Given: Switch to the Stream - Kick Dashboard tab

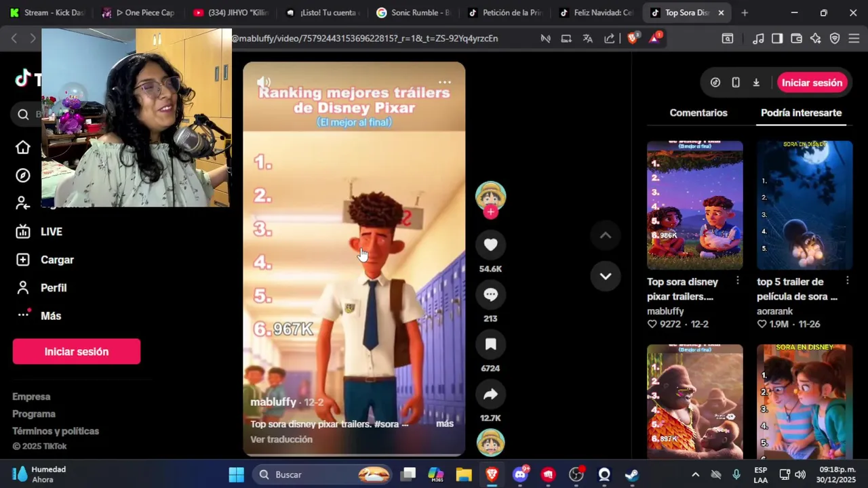Looking at the screenshot, I should tap(47, 12).
